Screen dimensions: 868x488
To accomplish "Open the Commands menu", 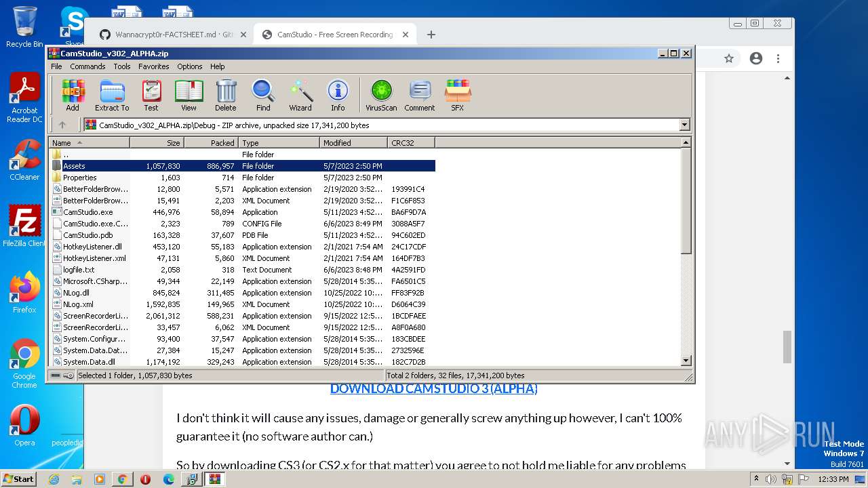I will coord(87,66).
